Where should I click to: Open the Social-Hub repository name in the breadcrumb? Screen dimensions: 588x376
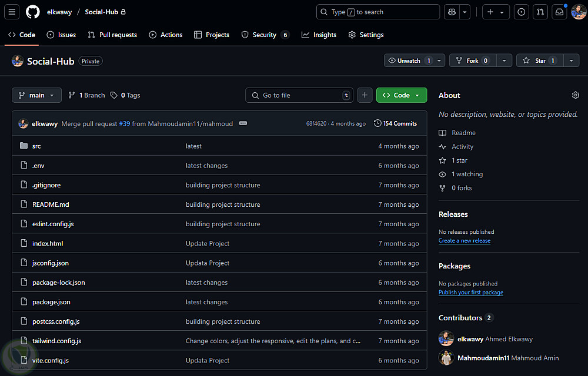(x=101, y=12)
